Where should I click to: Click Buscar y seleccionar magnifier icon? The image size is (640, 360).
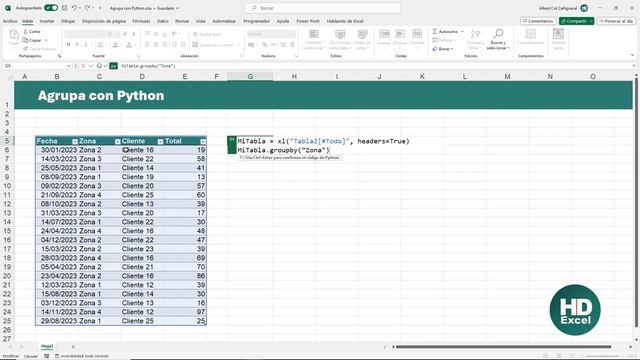[498, 34]
